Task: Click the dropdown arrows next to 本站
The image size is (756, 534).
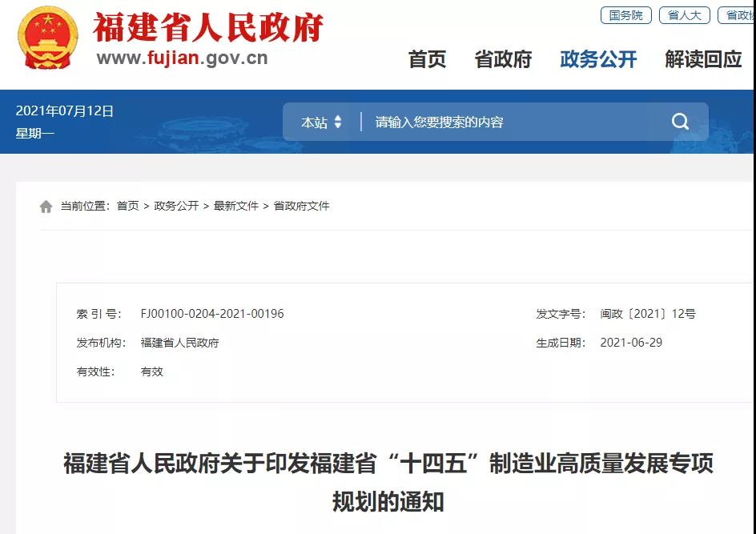Action: click(x=337, y=121)
